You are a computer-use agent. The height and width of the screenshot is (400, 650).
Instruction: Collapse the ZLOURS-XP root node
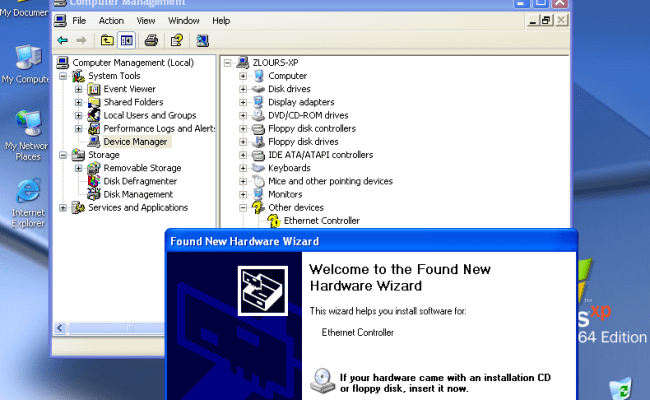pyautogui.click(x=227, y=63)
